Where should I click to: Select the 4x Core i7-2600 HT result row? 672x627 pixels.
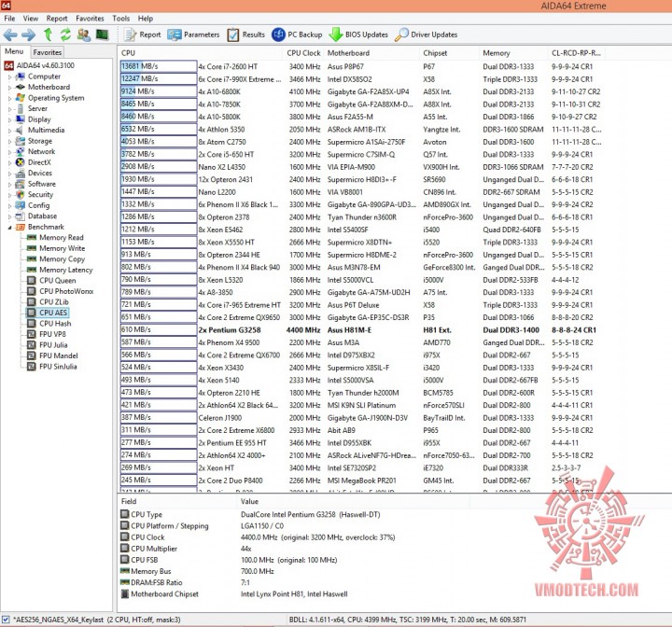361,66
